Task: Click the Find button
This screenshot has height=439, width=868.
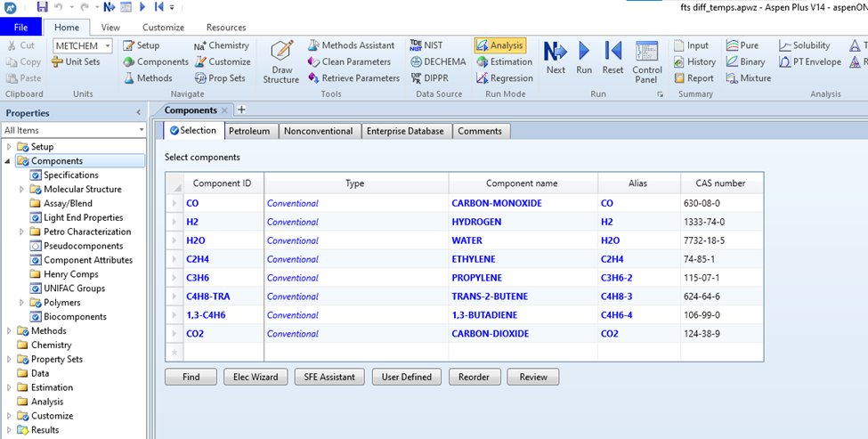Action: [191, 377]
